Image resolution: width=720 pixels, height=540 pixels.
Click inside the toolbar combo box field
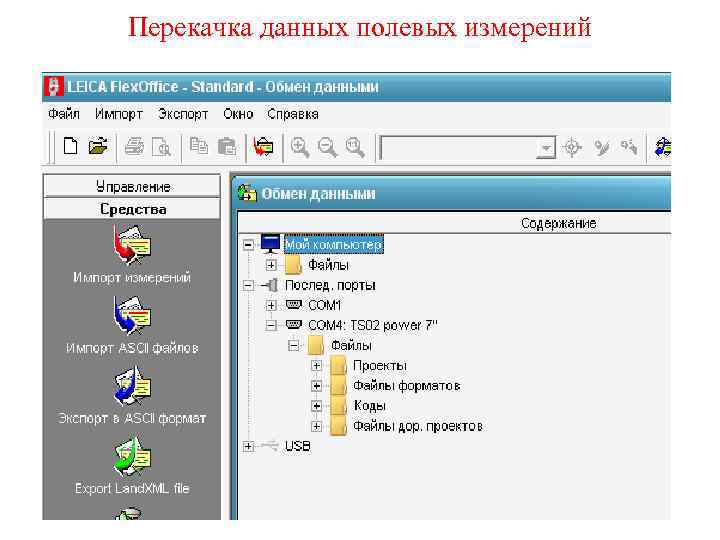pos(458,148)
